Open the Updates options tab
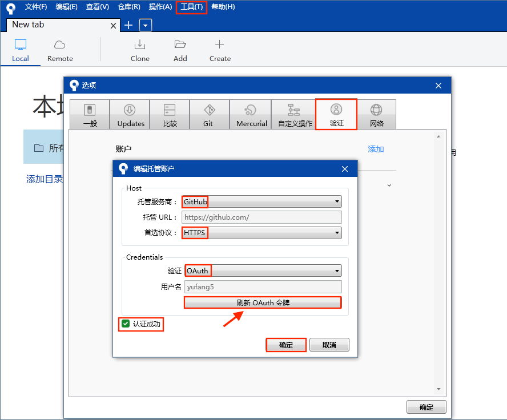 coord(130,115)
